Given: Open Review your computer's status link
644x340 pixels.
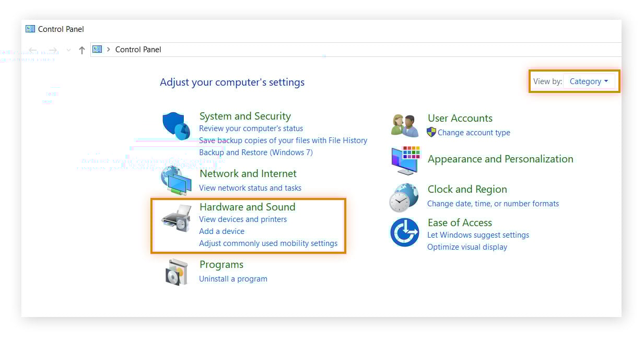Looking at the screenshot, I should [251, 128].
